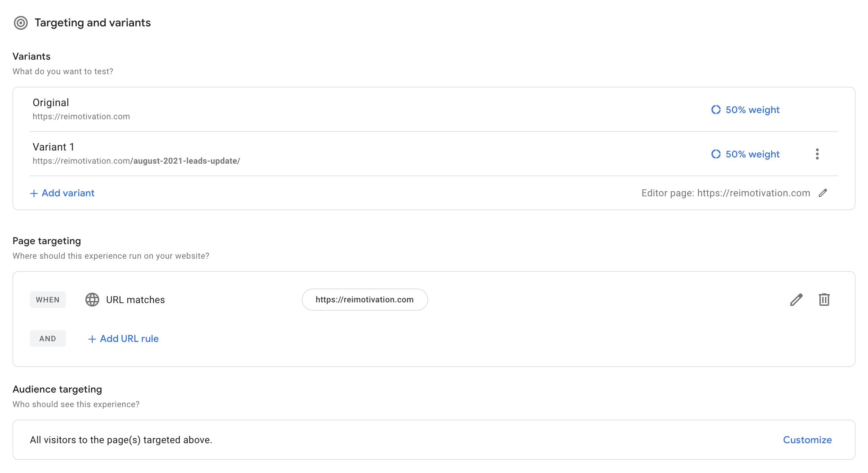Viewport: 868px width, 473px height.
Task: Adjust Original's 50% weight link
Action: pyautogui.click(x=752, y=110)
